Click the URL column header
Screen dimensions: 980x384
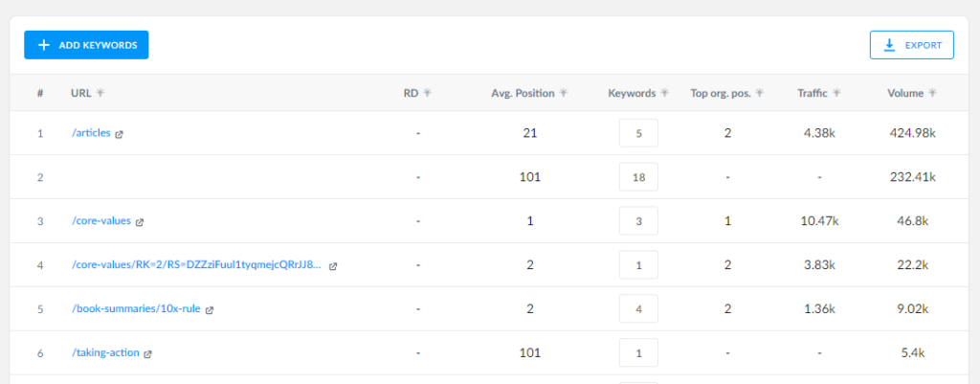[81, 93]
